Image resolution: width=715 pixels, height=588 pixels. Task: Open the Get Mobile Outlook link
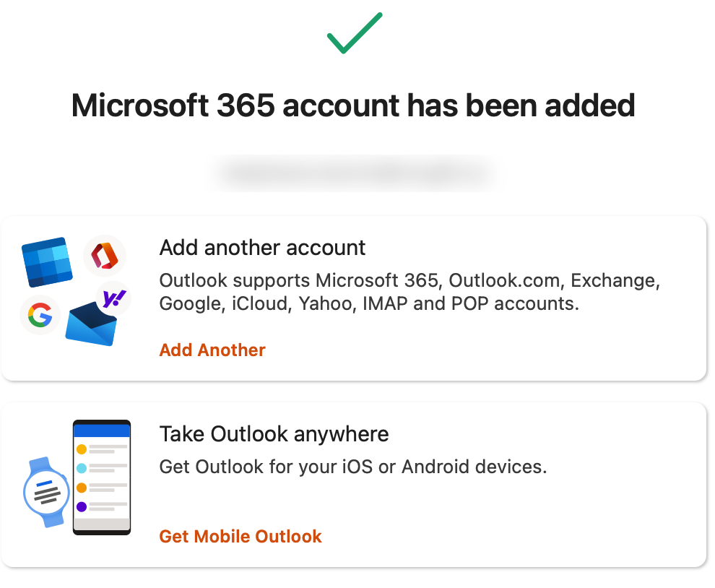pyautogui.click(x=240, y=537)
